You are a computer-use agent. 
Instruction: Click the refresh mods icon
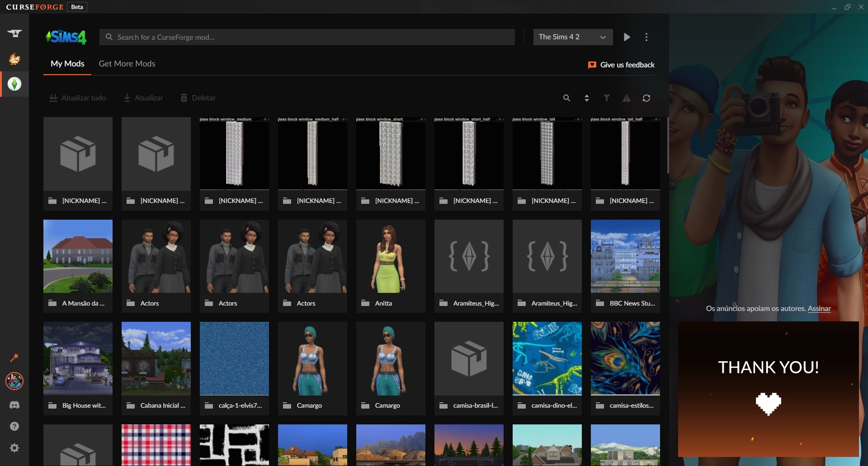coord(646,98)
